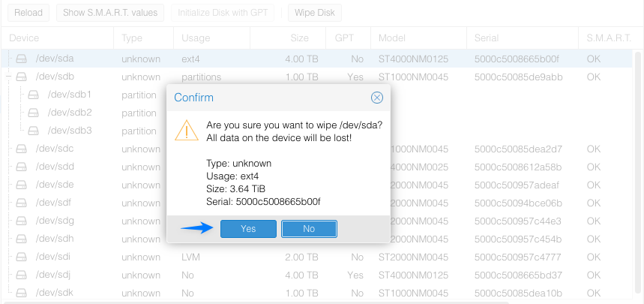Click the warning triangle icon in dialog
Viewport: 644px width, 304px height.
point(187,131)
